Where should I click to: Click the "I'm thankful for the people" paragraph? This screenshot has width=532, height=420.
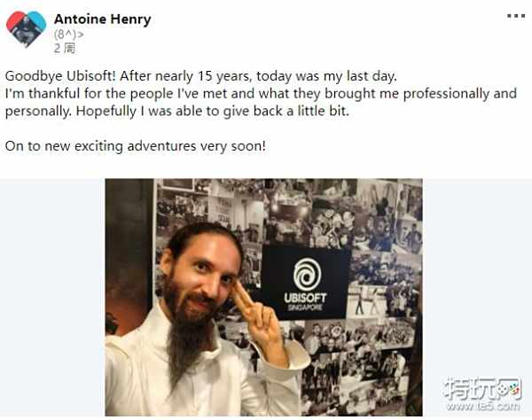click(261, 102)
